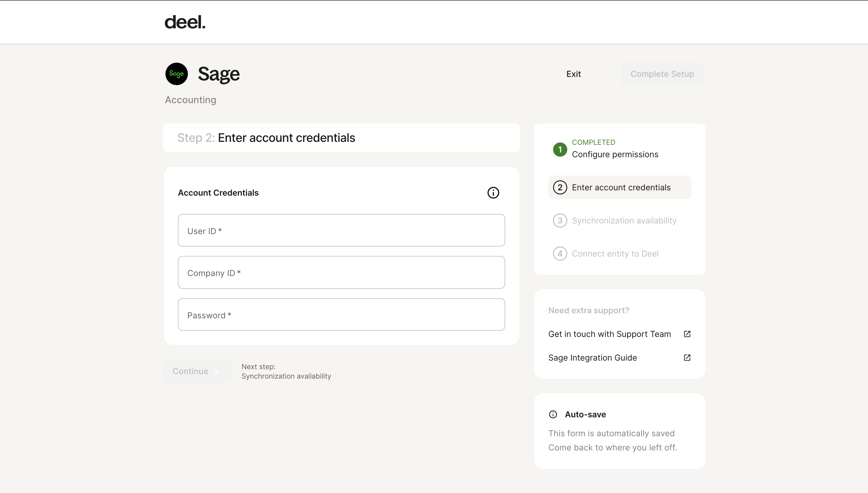Click the 'COMPLETED' status label
868x493 pixels.
click(x=593, y=142)
